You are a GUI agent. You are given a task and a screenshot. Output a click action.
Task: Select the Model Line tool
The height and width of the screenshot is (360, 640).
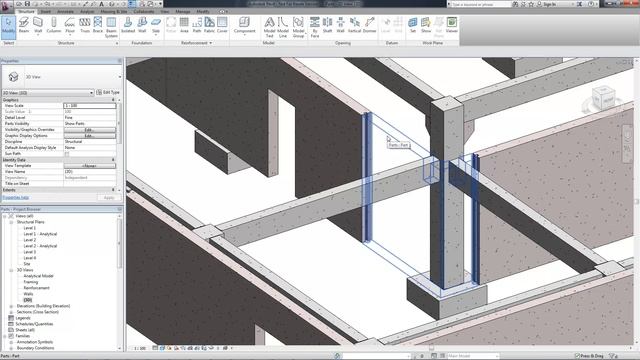pos(283,27)
